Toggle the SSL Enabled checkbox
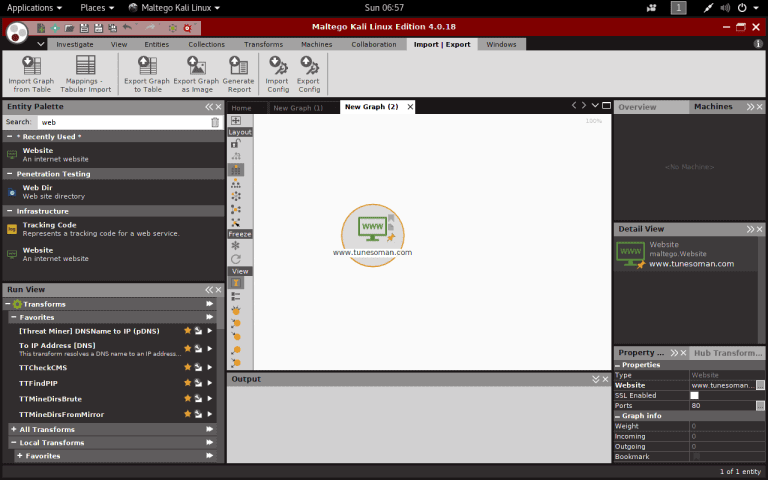 pos(694,395)
